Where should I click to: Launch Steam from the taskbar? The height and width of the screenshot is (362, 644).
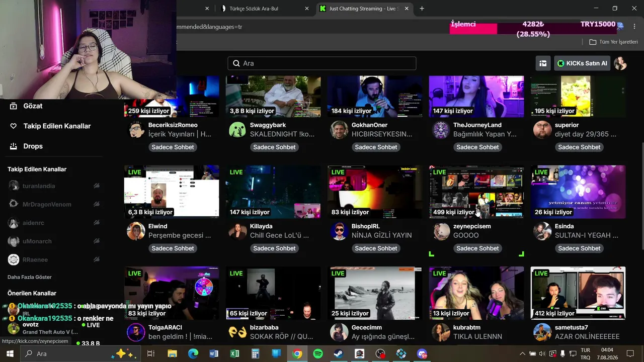pyautogui.click(x=339, y=354)
